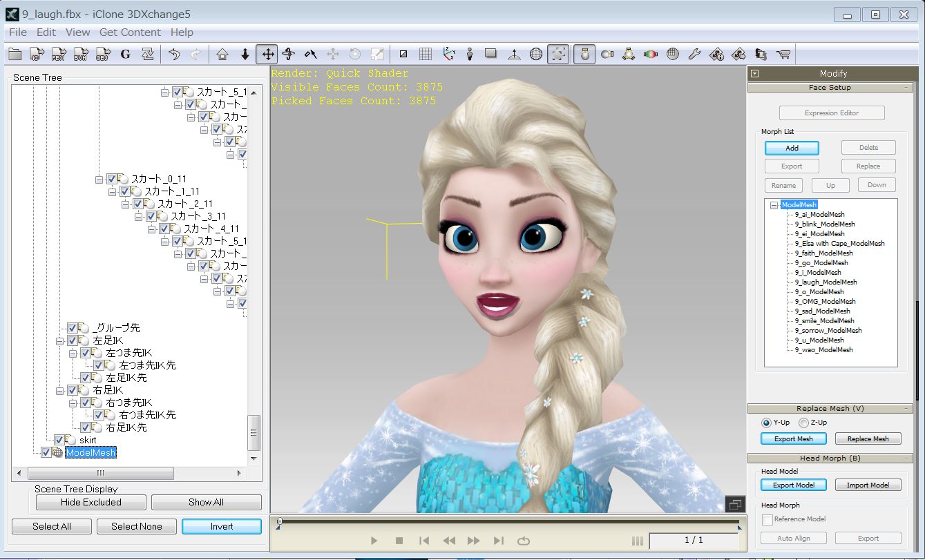Click the BVH export icon

click(81, 54)
